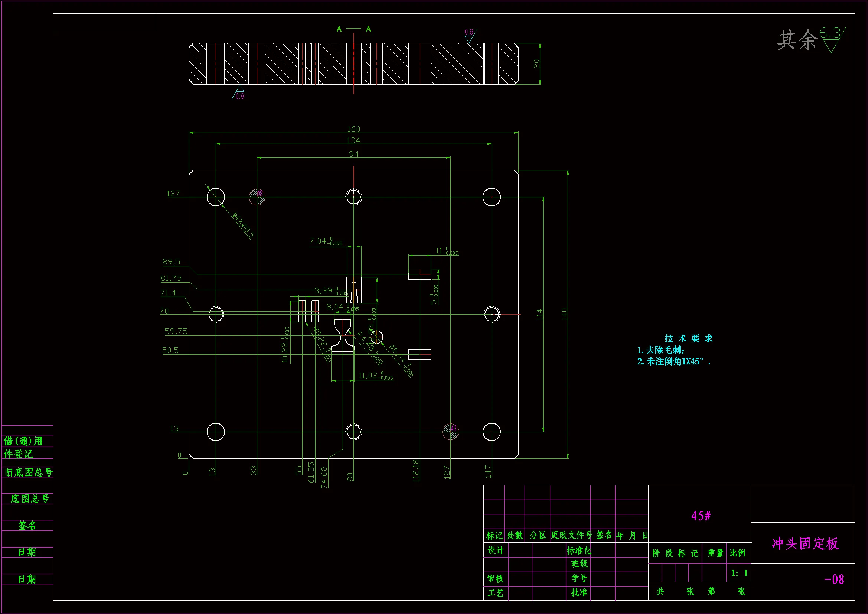Click the I-shaped punch cutout in plate center
The height and width of the screenshot is (614, 868).
[343, 335]
